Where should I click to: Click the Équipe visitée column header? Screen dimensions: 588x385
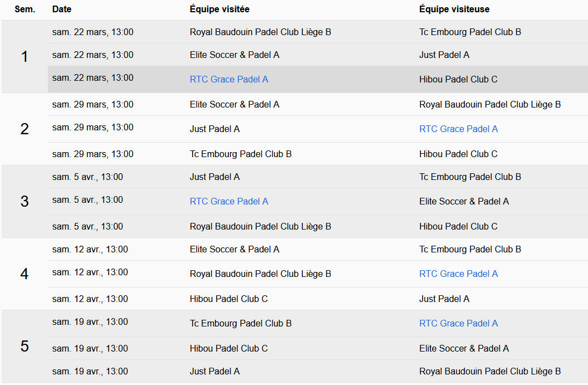click(x=219, y=9)
